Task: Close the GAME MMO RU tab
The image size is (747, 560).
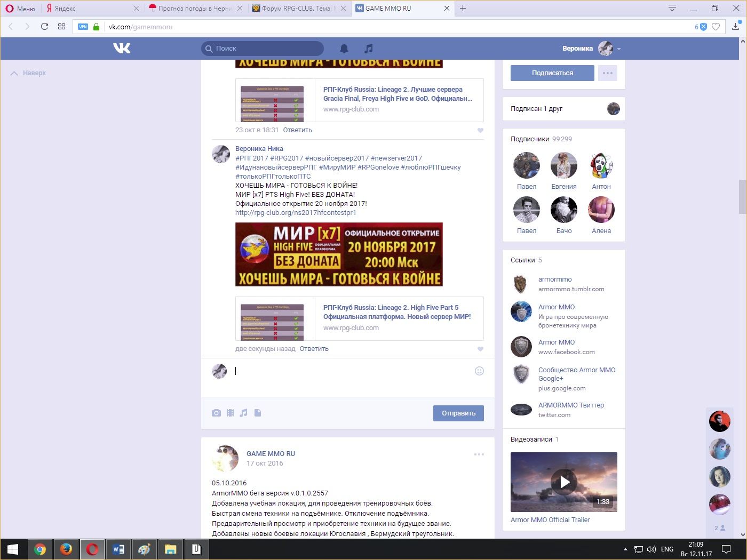Action: point(447,9)
